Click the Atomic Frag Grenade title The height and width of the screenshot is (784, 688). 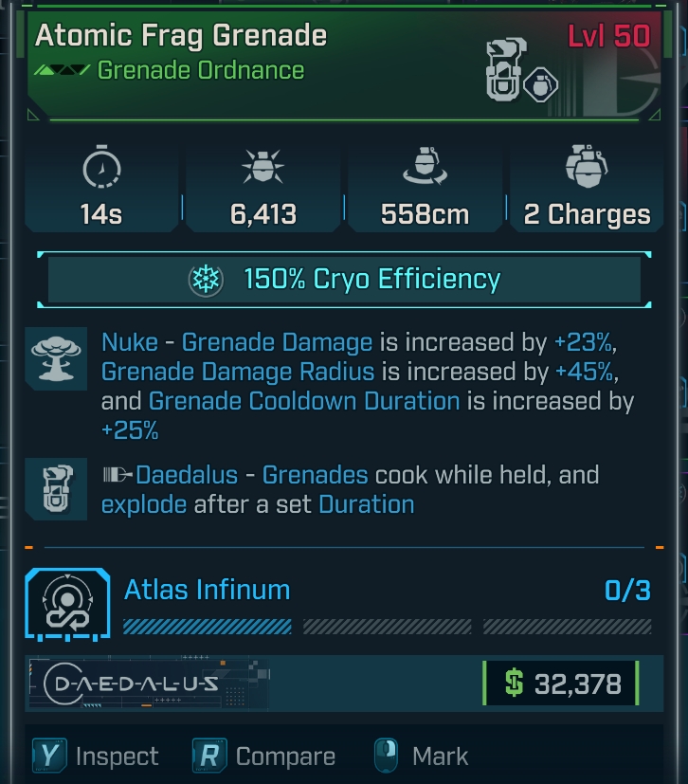point(181,36)
